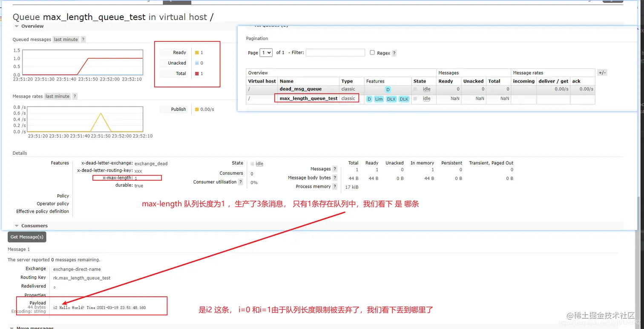This screenshot has height=329, width=644.
Task: Sort queues by Total column header
Action: click(x=494, y=81)
